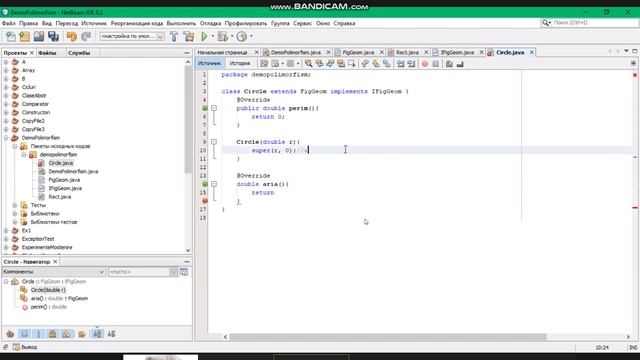Screen dimensions: 640x360
Task: Save all files with the toolbar icon
Action: [53, 37]
